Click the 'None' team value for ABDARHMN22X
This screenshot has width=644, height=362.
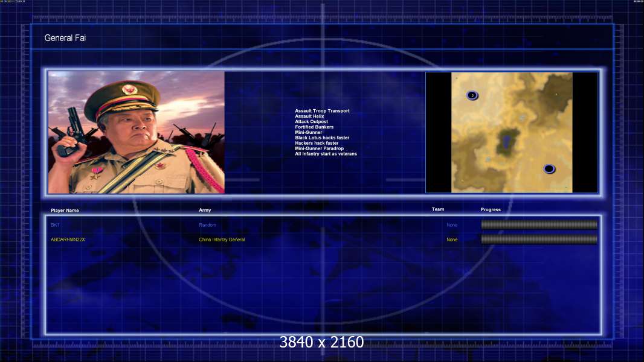click(452, 240)
